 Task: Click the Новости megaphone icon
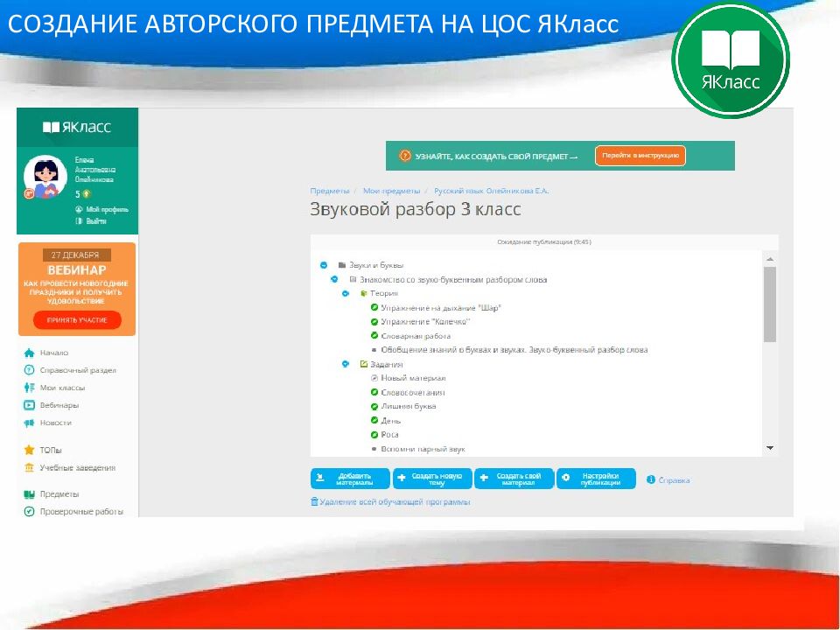29,423
